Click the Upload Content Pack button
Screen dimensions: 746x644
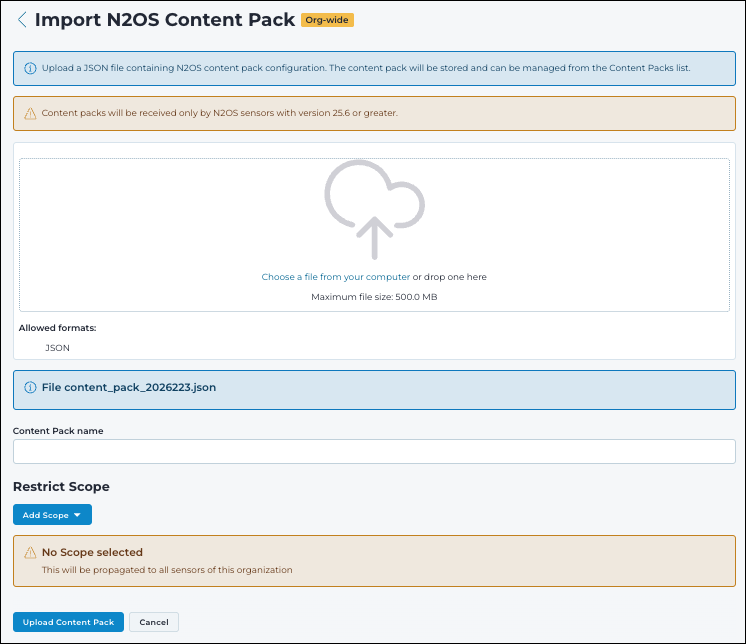pos(69,622)
